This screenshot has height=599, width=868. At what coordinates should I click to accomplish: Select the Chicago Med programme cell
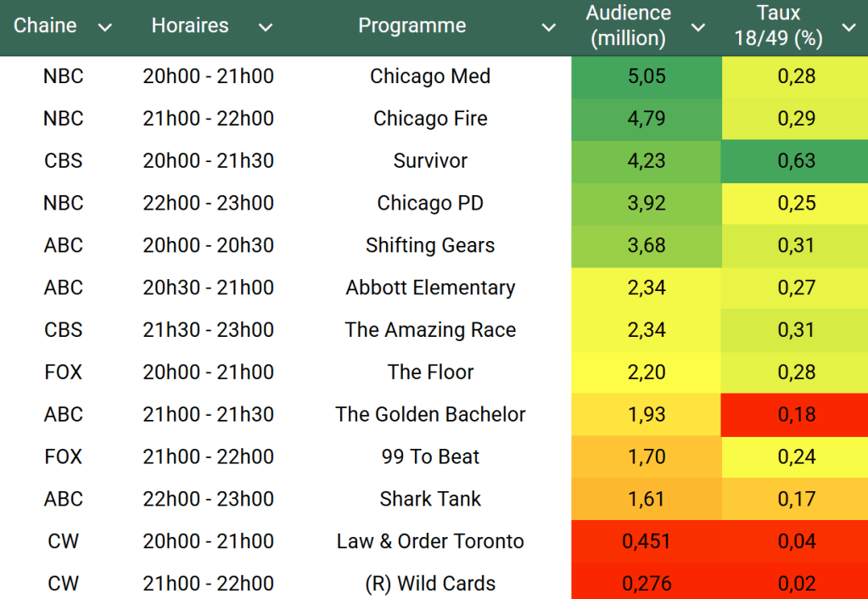pos(430,76)
